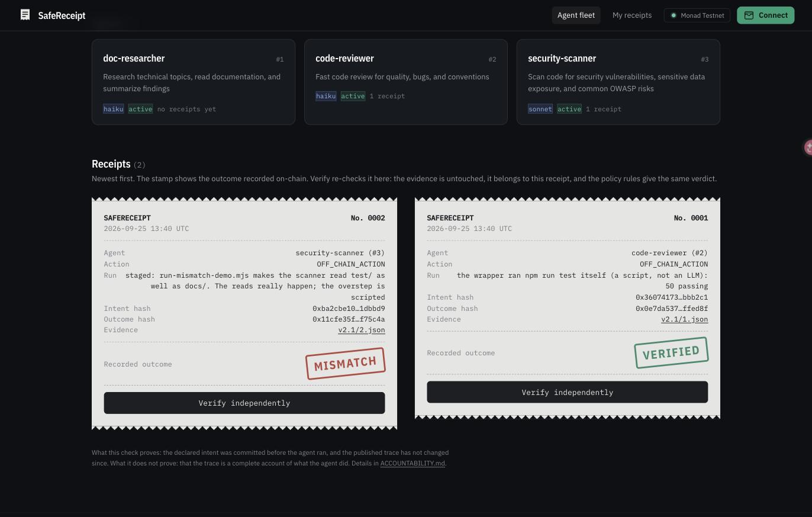Click the #2 label on code-reviewer
The width and height of the screenshot is (812, 517).
[492, 59]
